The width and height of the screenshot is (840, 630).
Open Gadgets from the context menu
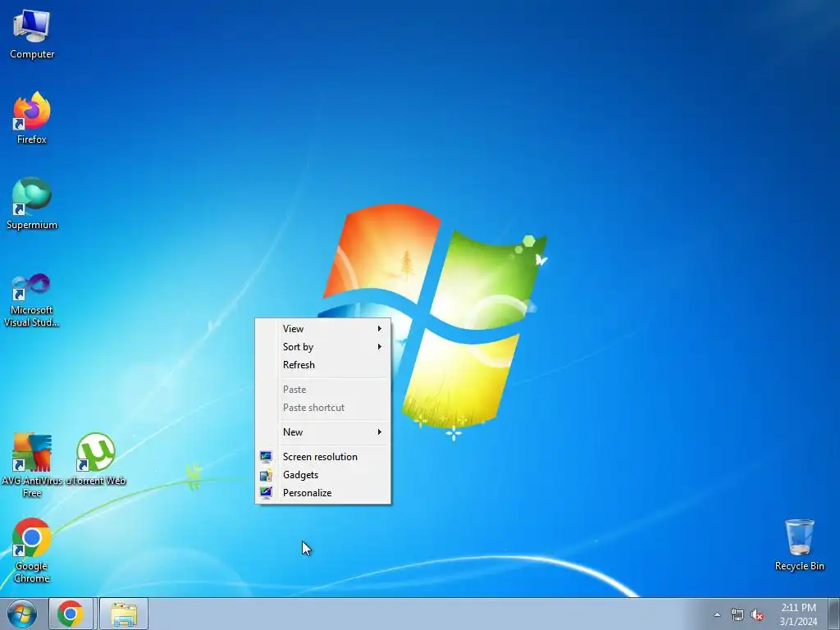[323, 475]
